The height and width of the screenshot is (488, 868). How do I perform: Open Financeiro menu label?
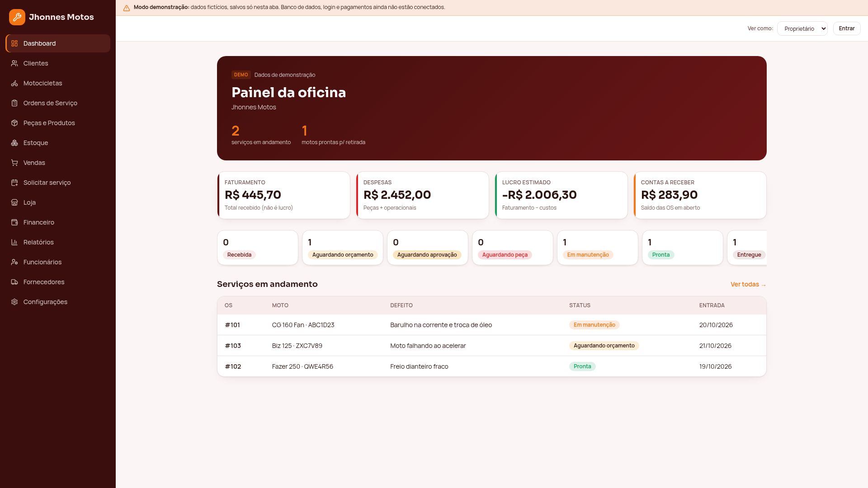point(39,222)
